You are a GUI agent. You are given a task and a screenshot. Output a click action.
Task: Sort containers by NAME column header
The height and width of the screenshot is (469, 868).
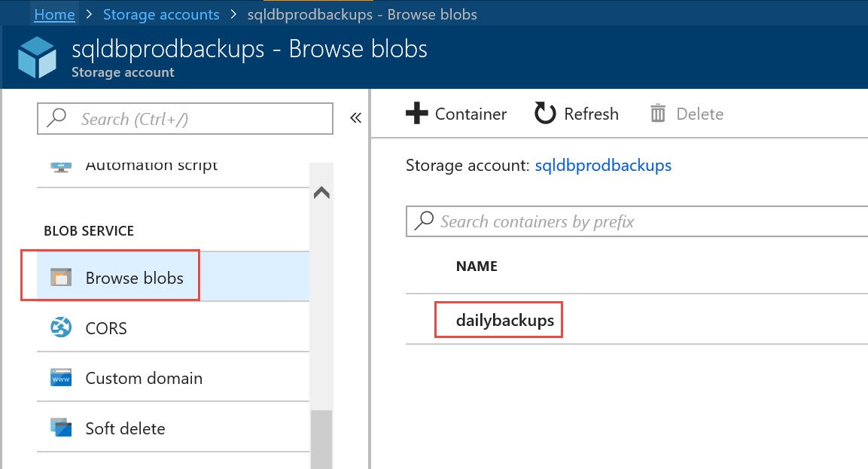(x=477, y=266)
